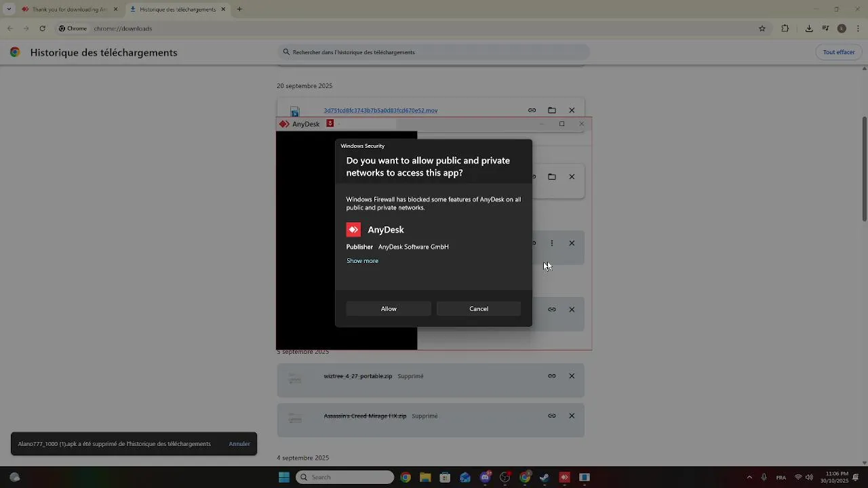Open the volume tray icon
Viewport: 868px width, 488px height.
tap(809, 477)
